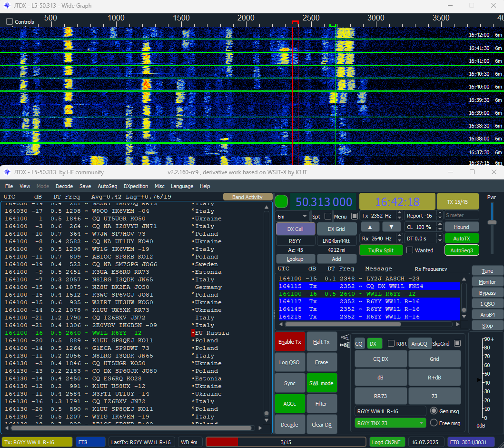The width and height of the screenshot is (504, 448).
Task: Enable the RRR checkbox
Action: [x=391, y=343]
